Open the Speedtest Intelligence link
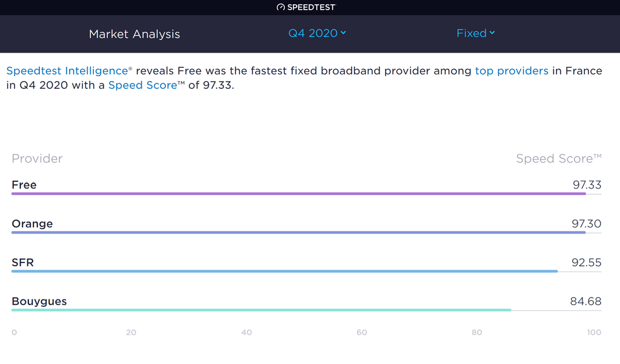Image resolution: width=620 pixels, height=364 pixels. tap(67, 71)
